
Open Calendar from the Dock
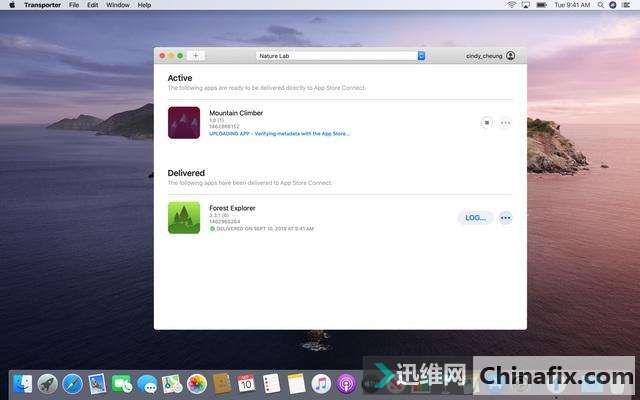coord(247,384)
